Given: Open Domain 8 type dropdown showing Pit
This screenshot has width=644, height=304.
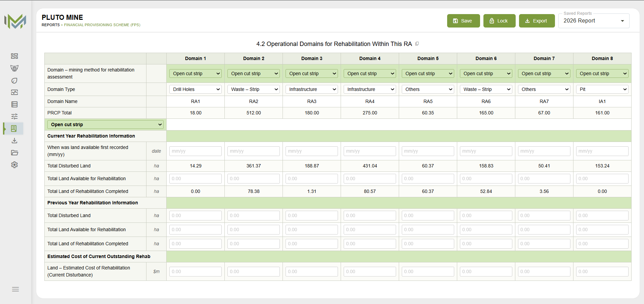Looking at the screenshot, I should 602,89.
